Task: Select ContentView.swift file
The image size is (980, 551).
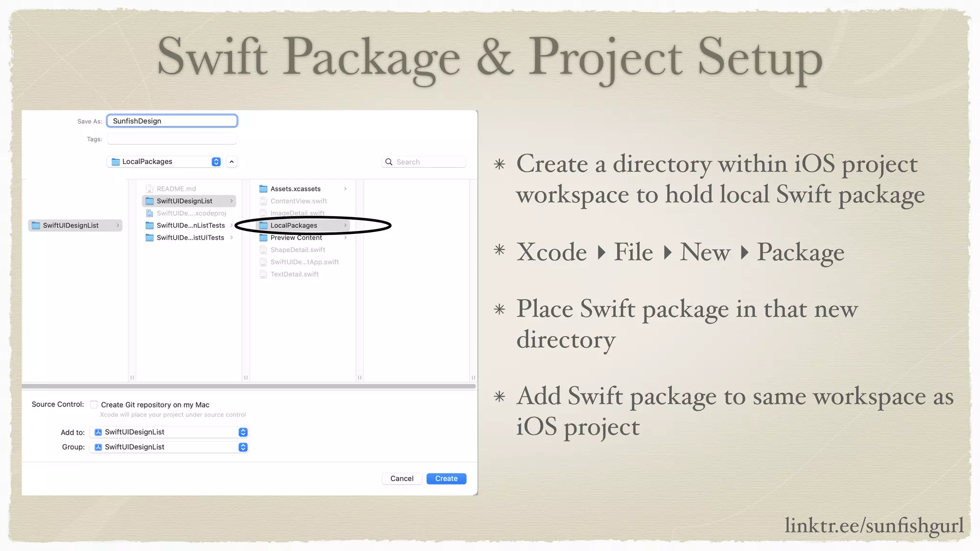Action: (x=299, y=201)
